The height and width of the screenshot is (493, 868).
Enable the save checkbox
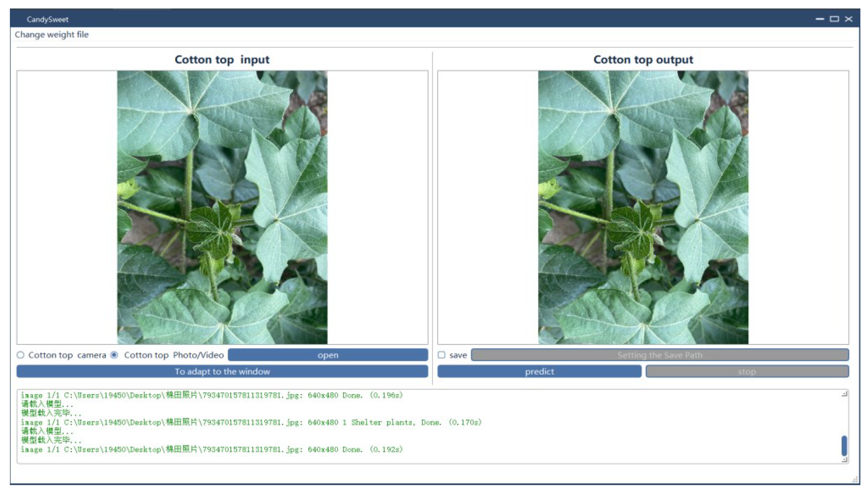click(441, 355)
